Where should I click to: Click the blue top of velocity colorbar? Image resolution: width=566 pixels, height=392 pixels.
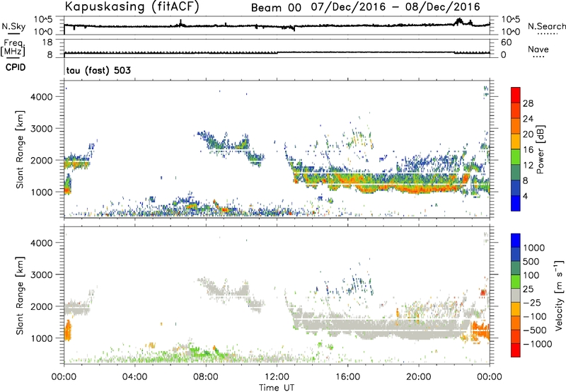pos(516,241)
